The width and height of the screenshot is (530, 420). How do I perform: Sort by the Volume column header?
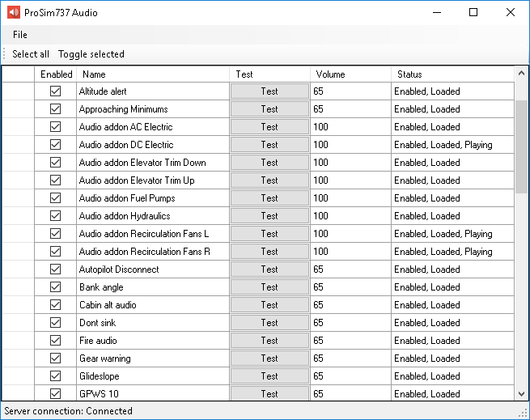350,74
